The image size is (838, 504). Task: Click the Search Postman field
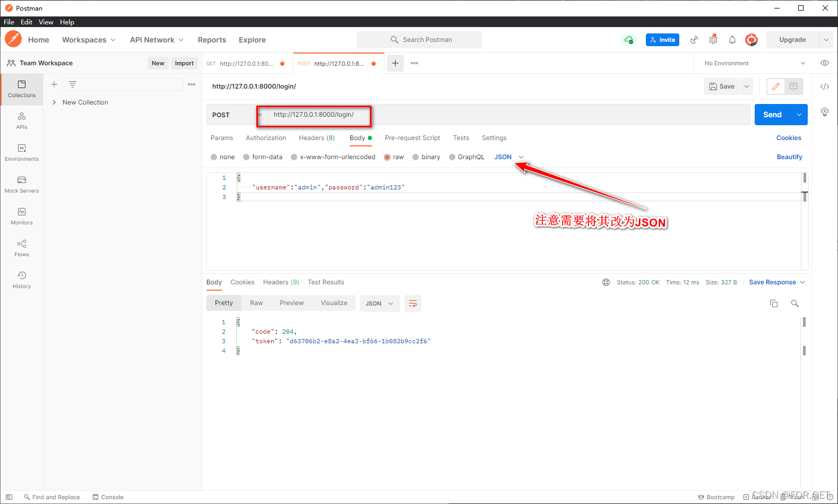point(419,40)
